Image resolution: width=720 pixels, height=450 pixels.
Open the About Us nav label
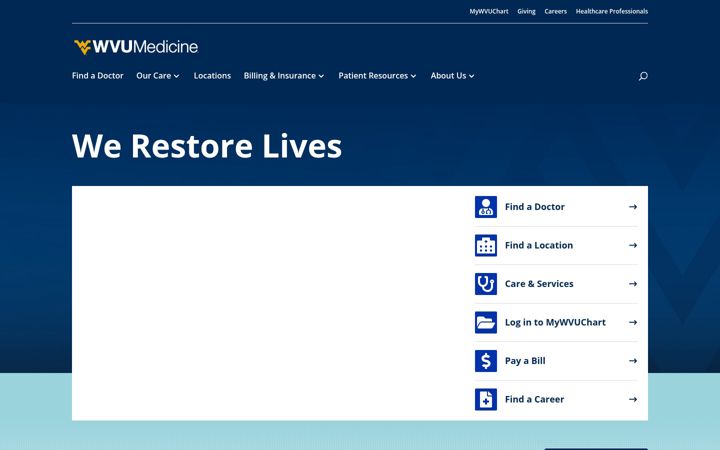(x=448, y=76)
